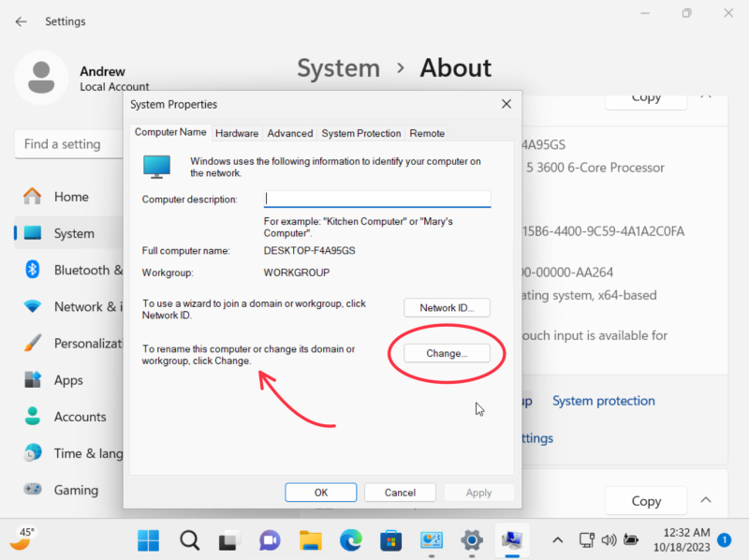This screenshot has width=749, height=560.
Task: Open the System protection link
Action: [603, 400]
